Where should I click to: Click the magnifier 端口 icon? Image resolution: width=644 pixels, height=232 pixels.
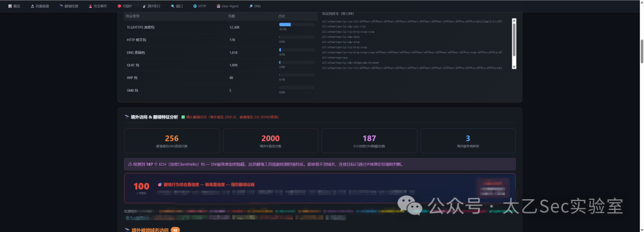tap(172, 6)
